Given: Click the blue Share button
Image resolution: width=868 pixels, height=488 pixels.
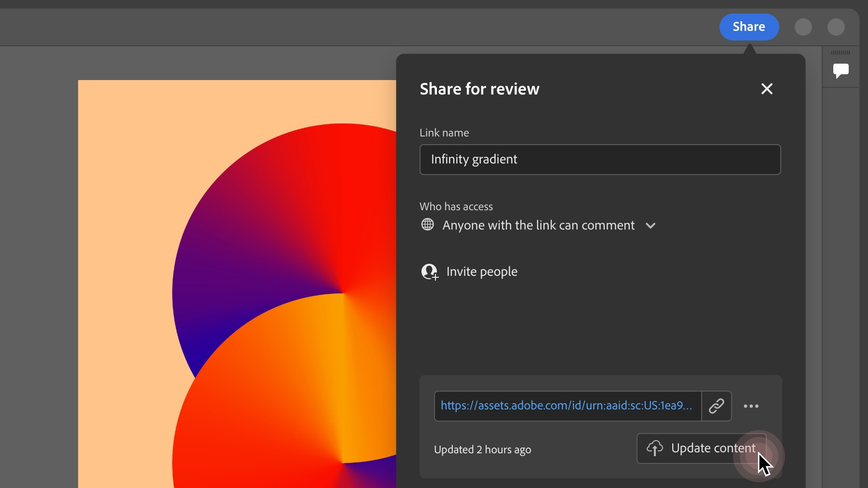Looking at the screenshot, I should [x=749, y=27].
